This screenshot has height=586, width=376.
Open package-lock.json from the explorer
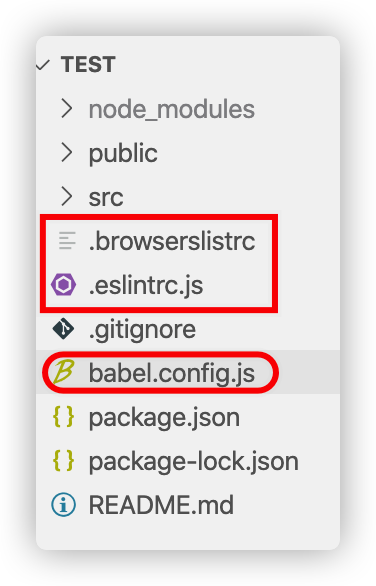(194, 461)
